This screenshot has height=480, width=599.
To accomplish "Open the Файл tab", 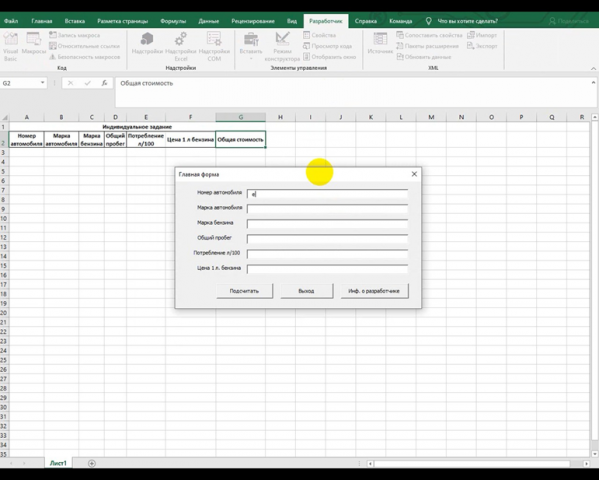I will pyautogui.click(x=11, y=21).
